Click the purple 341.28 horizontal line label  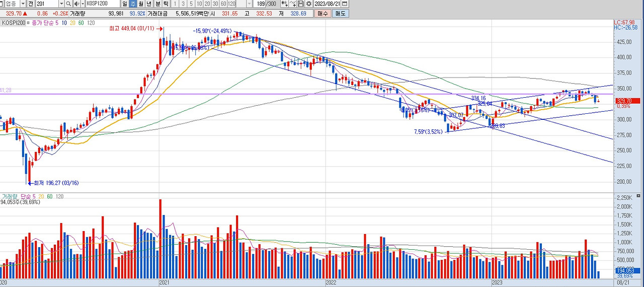[x=6, y=90]
